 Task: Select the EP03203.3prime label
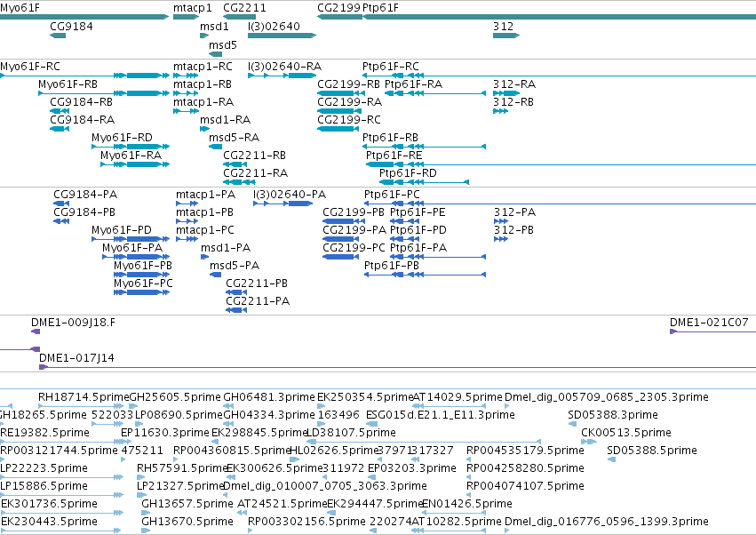coord(411,468)
